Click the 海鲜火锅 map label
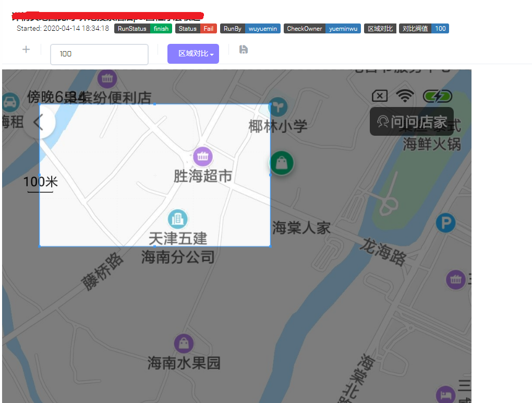Image resolution: width=532 pixels, height=403 pixels. click(x=432, y=144)
